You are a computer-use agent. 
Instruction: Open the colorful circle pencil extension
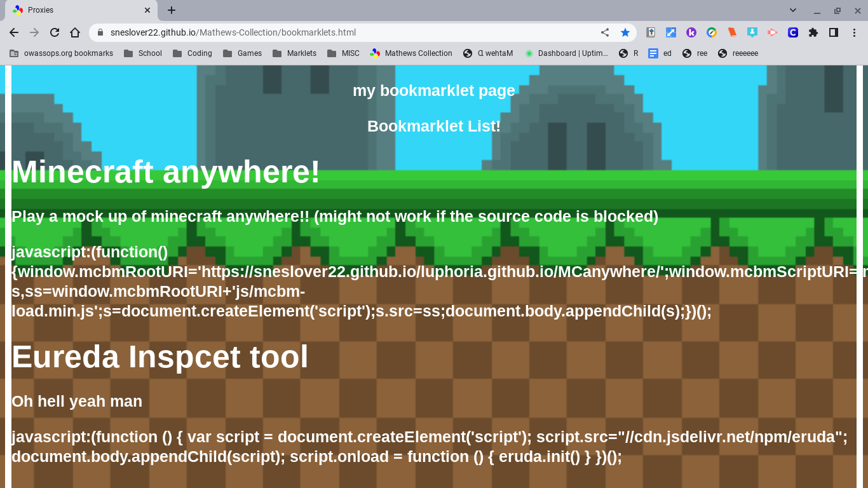click(x=712, y=32)
